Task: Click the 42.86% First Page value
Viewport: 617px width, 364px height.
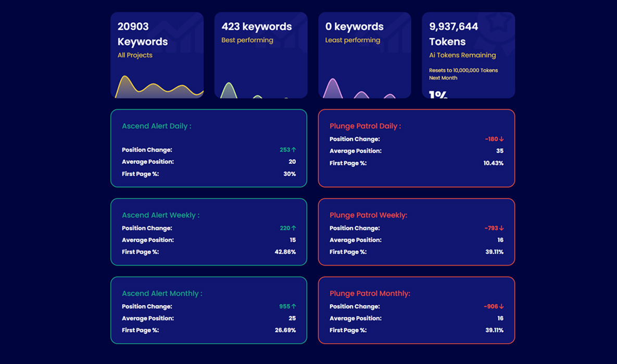Action: point(285,252)
